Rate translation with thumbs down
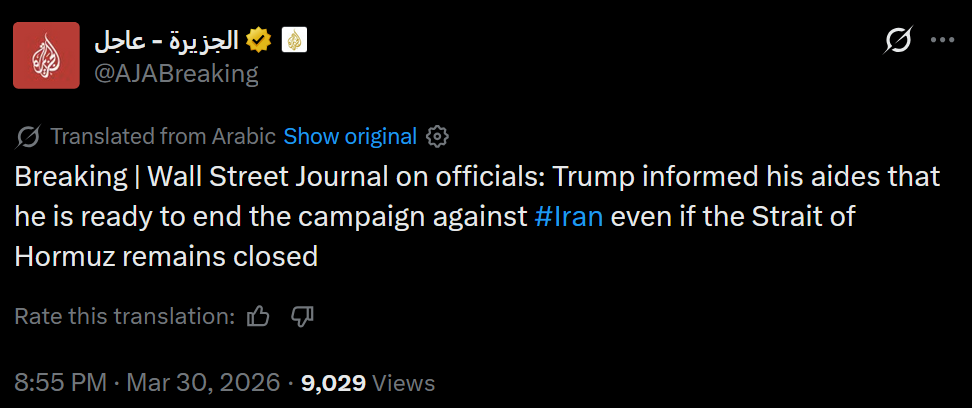This screenshot has width=972, height=408. click(302, 317)
